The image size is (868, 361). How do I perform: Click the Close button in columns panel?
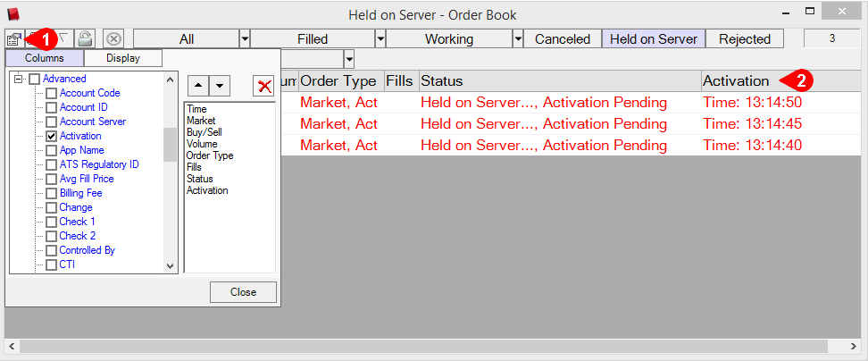point(243,292)
